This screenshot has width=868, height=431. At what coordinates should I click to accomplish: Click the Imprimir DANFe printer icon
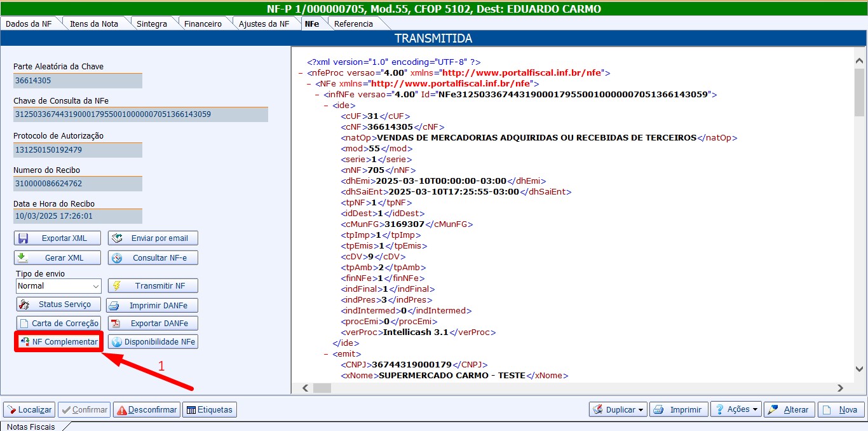tap(114, 305)
